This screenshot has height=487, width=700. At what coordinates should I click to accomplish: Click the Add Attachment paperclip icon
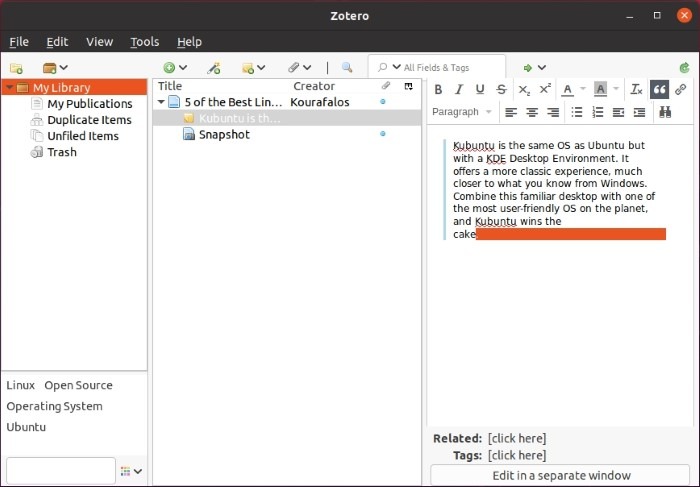click(x=293, y=67)
